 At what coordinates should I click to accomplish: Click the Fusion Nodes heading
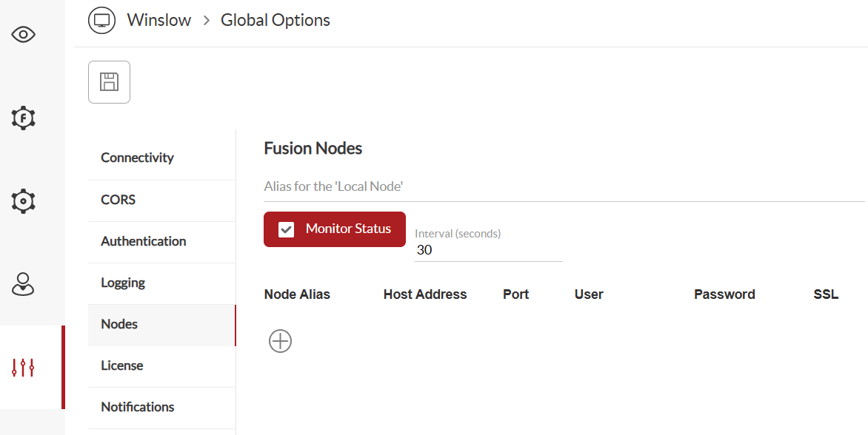[313, 149]
